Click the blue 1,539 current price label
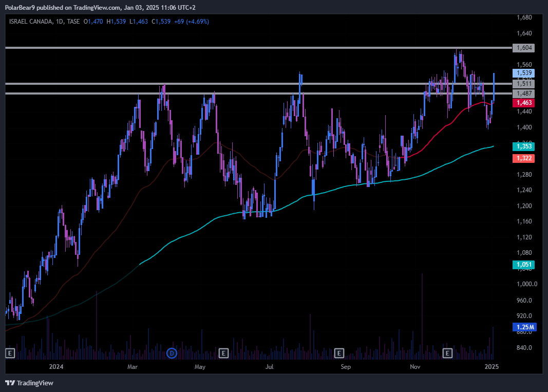Screen dimensions: 548x392 tap(523, 73)
